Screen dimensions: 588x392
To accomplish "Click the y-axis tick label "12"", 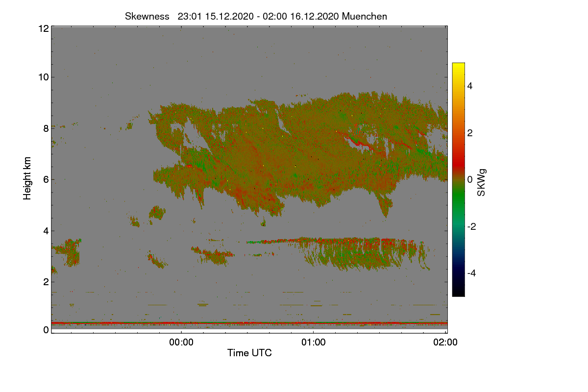I will tap(43, 29).
